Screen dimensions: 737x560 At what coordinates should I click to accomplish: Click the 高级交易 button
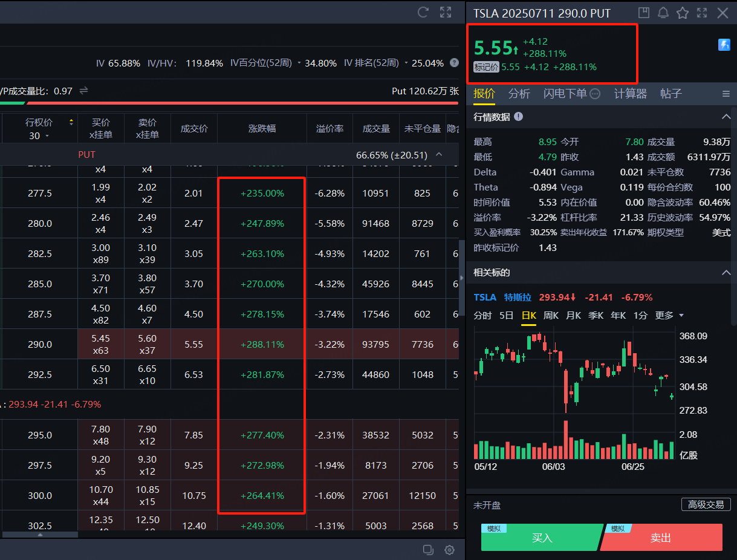coord(706,504)
